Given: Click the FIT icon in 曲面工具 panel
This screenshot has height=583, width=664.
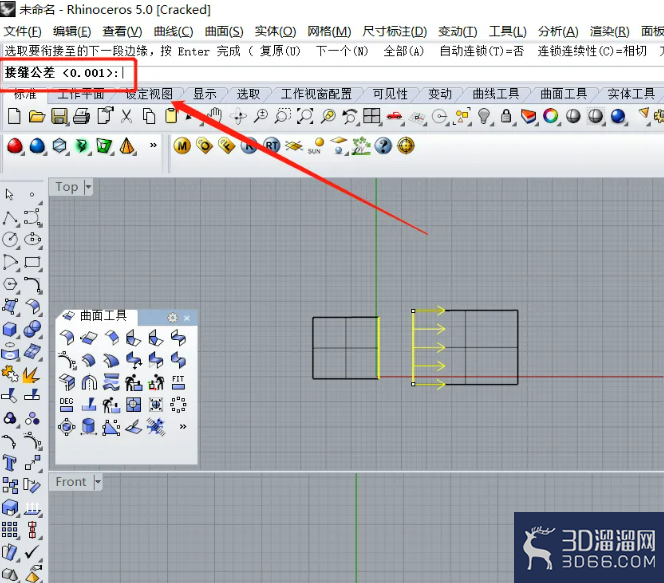Looking at the screenshot, I should (x=178, y=382).
